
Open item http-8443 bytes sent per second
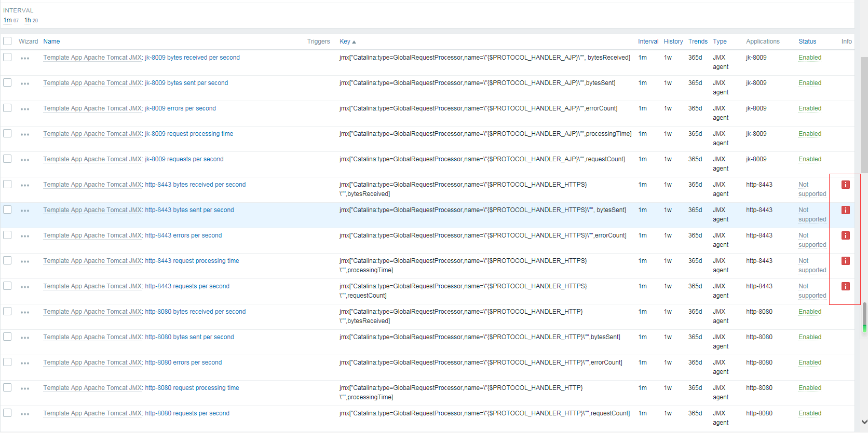(x=189, y=210)
